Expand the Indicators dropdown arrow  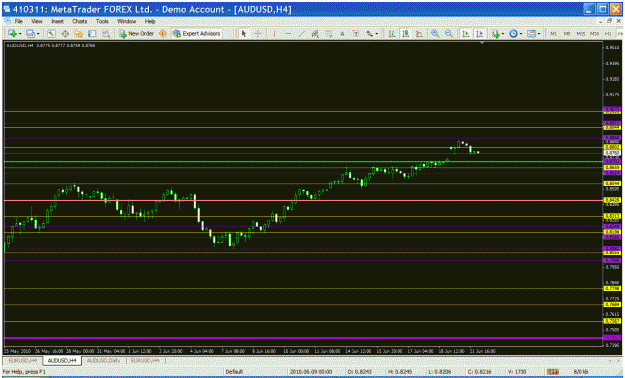(503, 34)
